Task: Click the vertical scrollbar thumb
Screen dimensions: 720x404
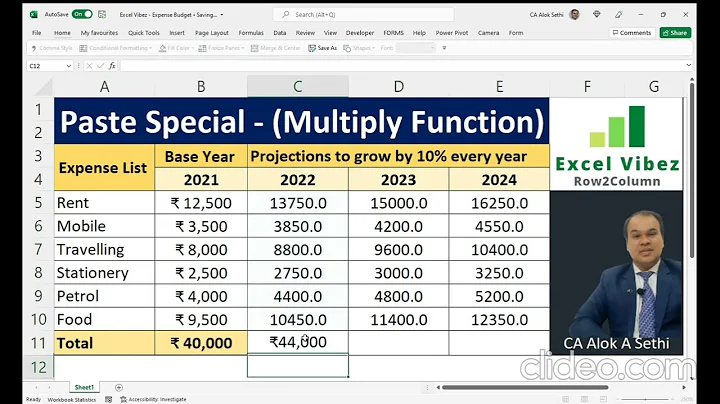Action: click(692, 170)
